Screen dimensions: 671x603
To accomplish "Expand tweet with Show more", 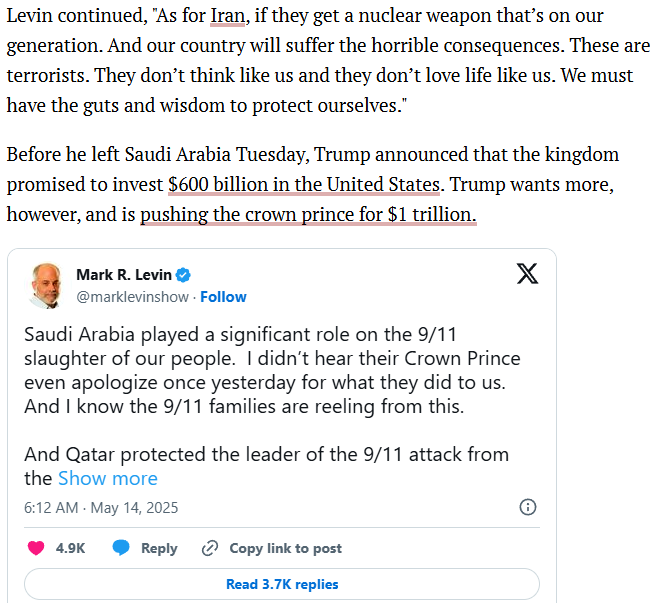I will tap(108, 478).
